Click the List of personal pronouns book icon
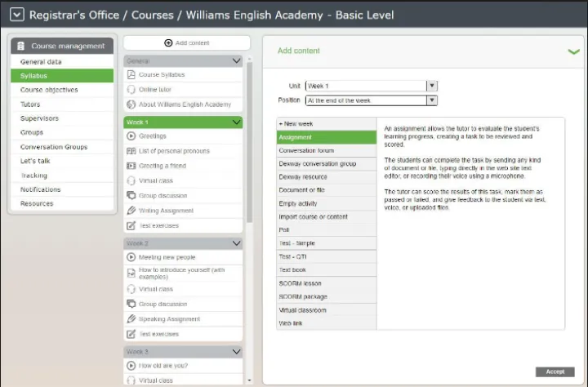The height and width of the screenshot is (387, 588). pos(131,151)
